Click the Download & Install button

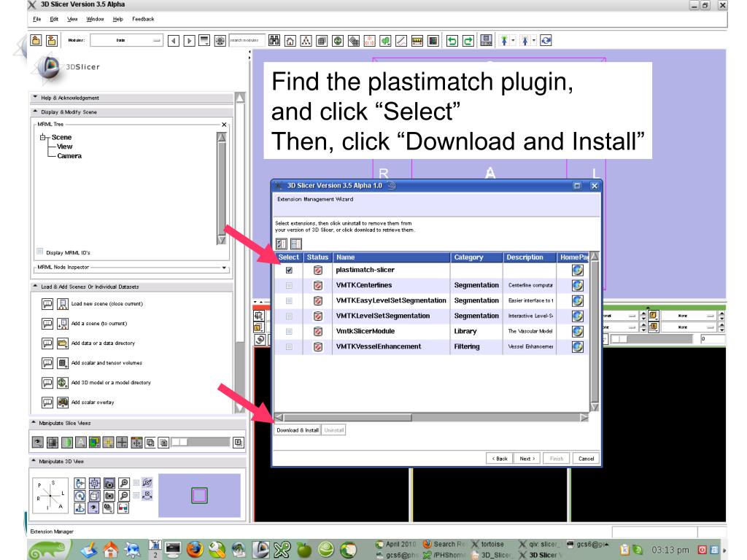[298, 430]
